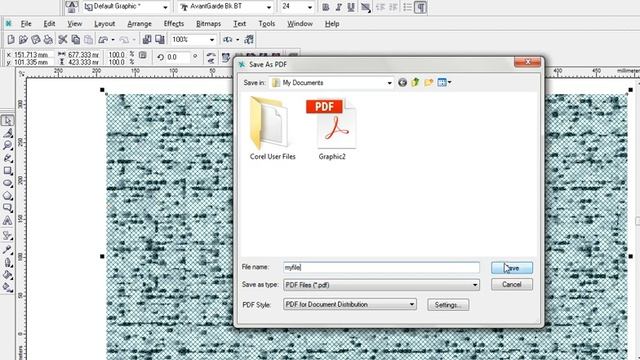This screenshot has width=640, height=360.
Task: Click the Export toolbar icon
Action: coord(160,40)
